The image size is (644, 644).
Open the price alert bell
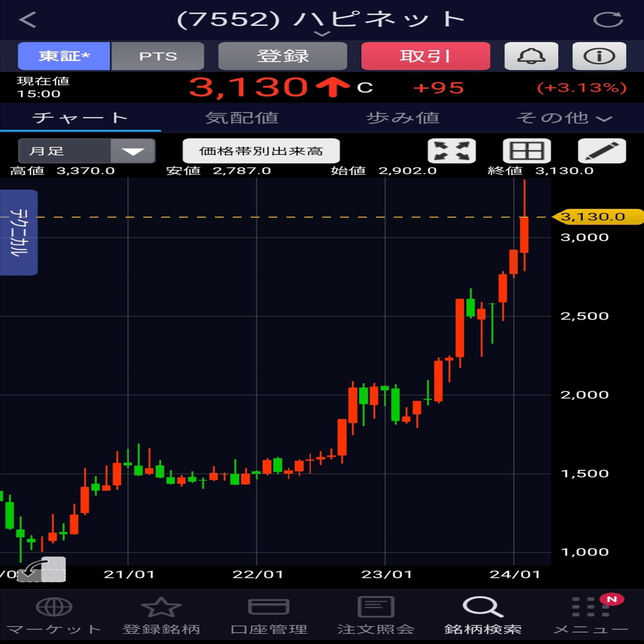pos(531,56)
